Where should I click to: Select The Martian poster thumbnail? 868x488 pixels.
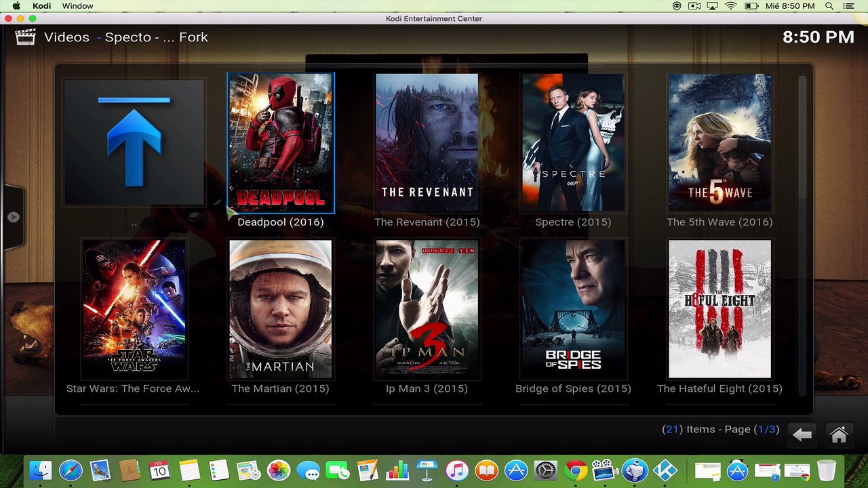click(281, 309)
